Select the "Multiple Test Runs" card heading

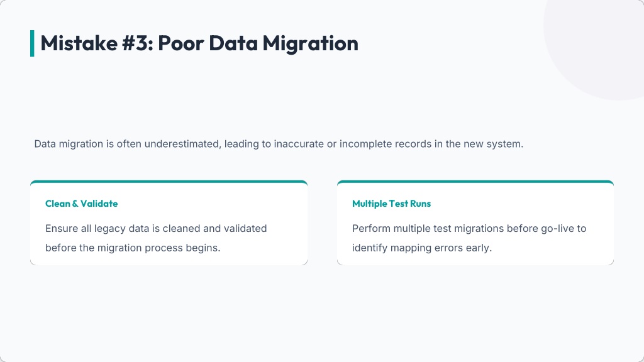[391, 204]
